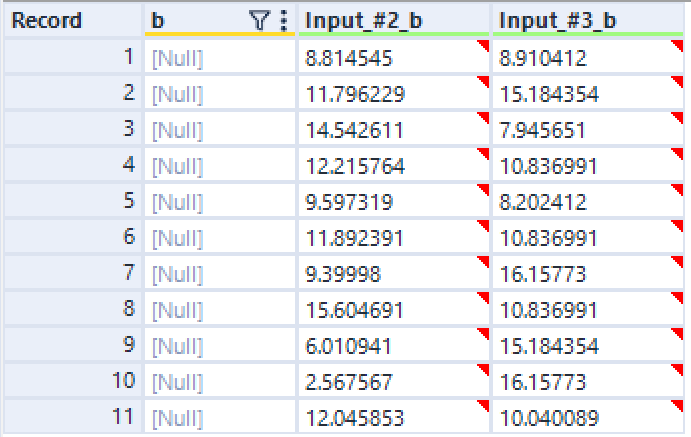Screen dimensions: 691x437
Task: Click the Input_#3_b value in record 6
Action: [548, 239]
